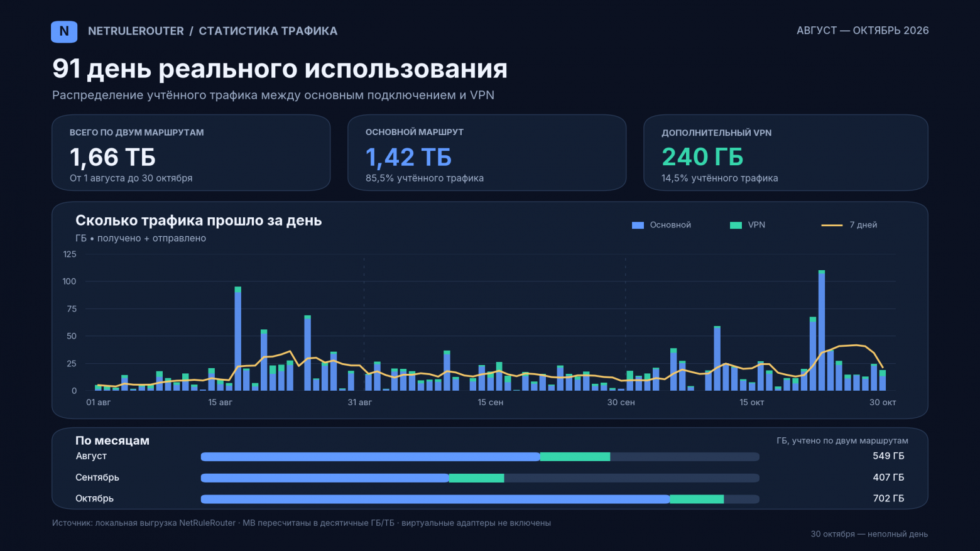Click the 240 ГБ value
The image size is (980, 551).
coord(702,157)
